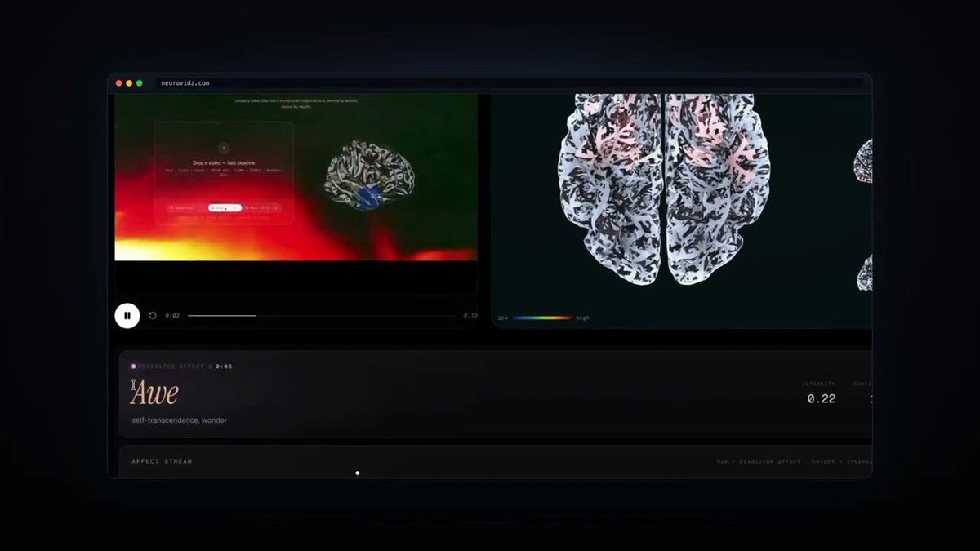Click the low-high color scale legend
Screen dimensions: 980x551
(x=543, y=318)
